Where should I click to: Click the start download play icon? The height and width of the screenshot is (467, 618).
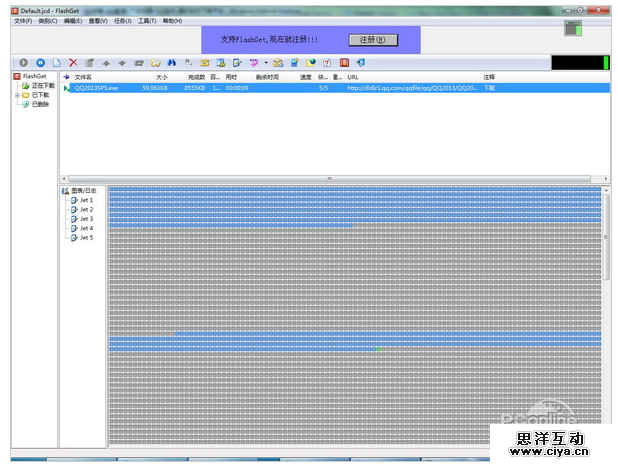click(x=24, y=63)
